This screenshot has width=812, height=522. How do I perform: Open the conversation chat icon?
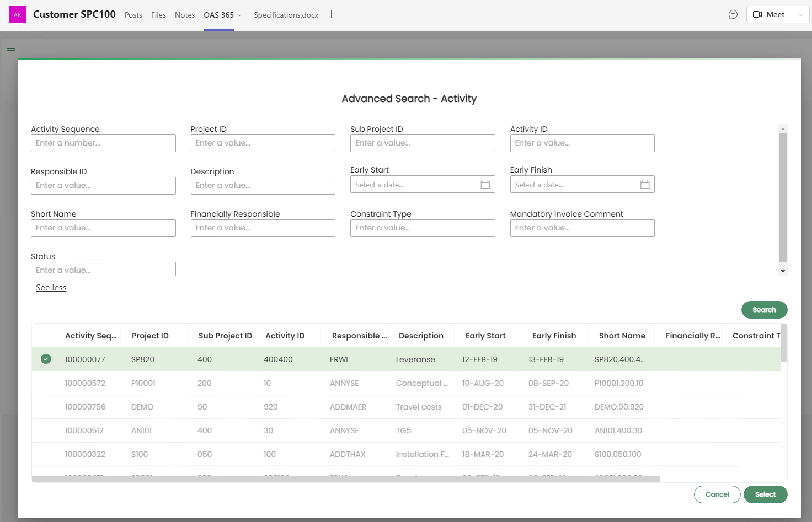tap(733, 15)
